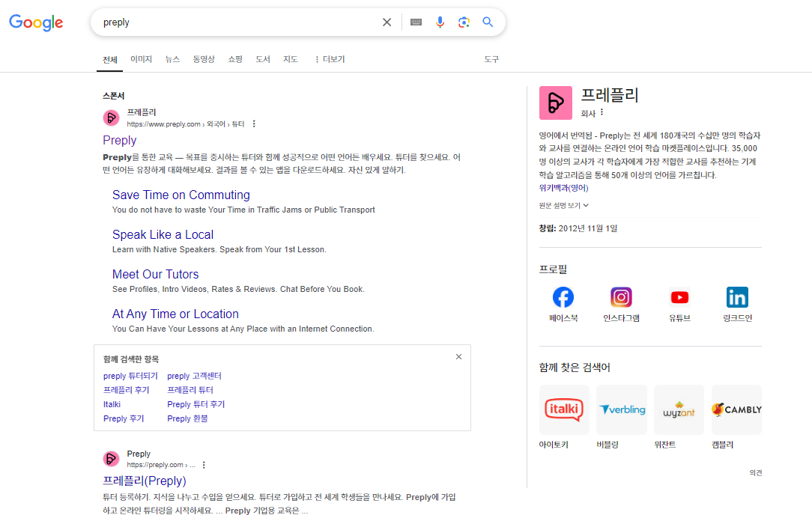Image resolution: width=812 pixels, height=521 pixels.
Task: Click 프레플리 후기 related search
Action: pos(127,390)
